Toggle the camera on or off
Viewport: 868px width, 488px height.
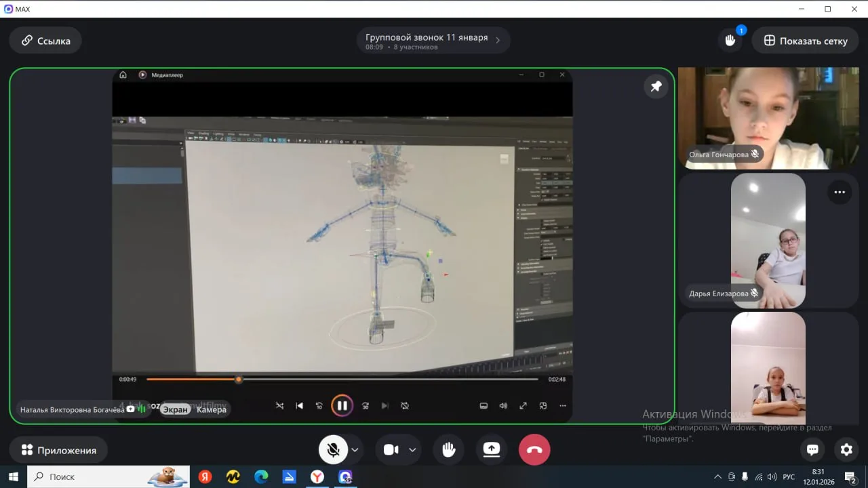(391, 450)
